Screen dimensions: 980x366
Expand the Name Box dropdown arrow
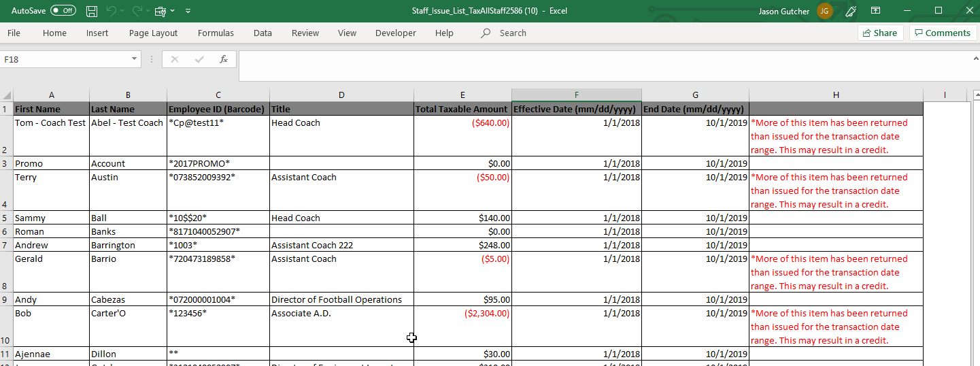click(x=135, y=59)
